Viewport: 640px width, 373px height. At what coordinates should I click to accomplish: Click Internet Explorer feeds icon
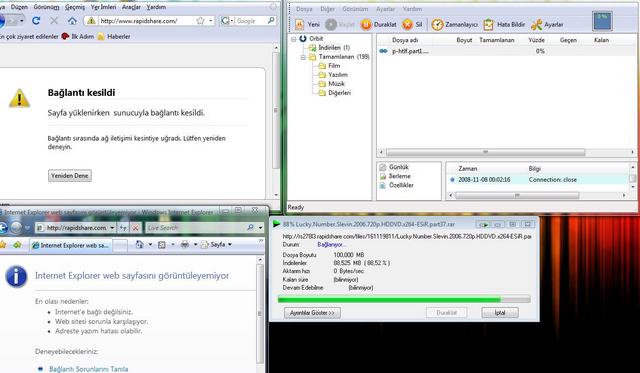[x=162, y=244]
